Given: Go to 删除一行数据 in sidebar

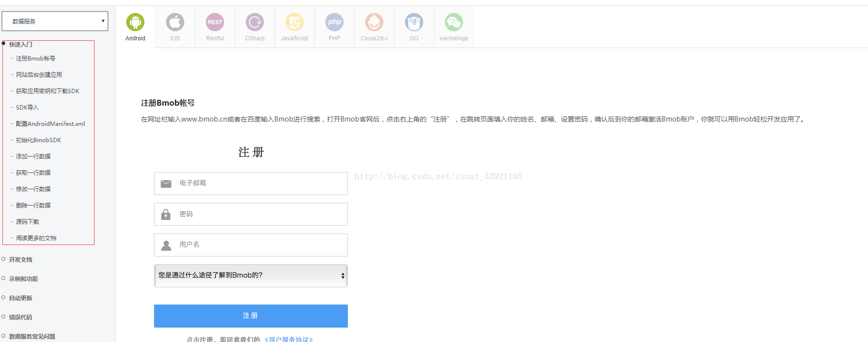Looking at the screenshot, I should tap(33, 206).
